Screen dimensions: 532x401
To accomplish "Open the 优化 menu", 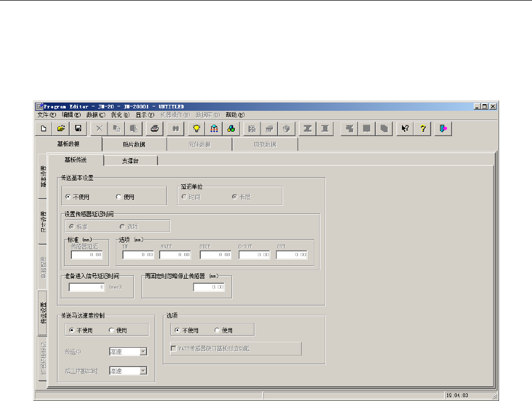I will (120, 115).
